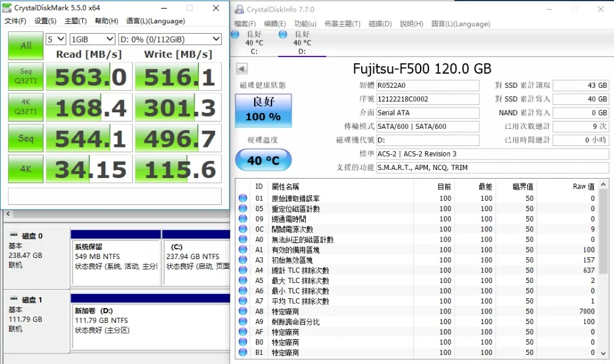The height and width of the screenshot is (364, 614).
Task: Select the D: disk status tab
Action: point(302,43)
